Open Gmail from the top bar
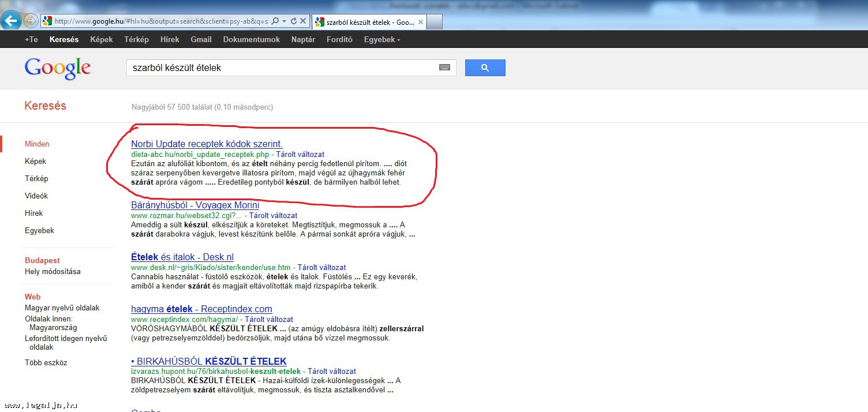Image resolution: width=868 pixels, height=412 pixels. [x=201, y=39]
